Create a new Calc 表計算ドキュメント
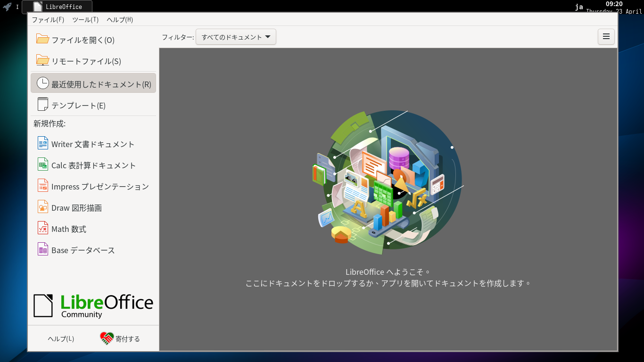 pyautogui.click(x=93, y=165)
